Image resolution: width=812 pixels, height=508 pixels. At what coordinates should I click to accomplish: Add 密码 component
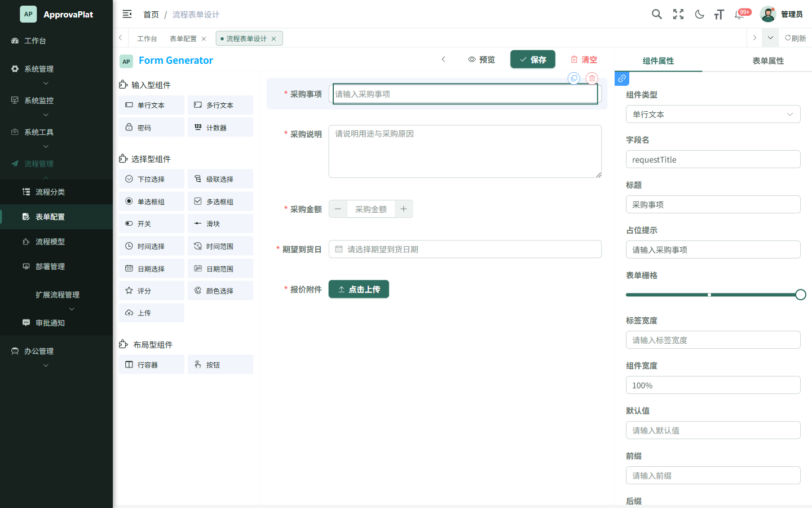click(x=152, y=128)
